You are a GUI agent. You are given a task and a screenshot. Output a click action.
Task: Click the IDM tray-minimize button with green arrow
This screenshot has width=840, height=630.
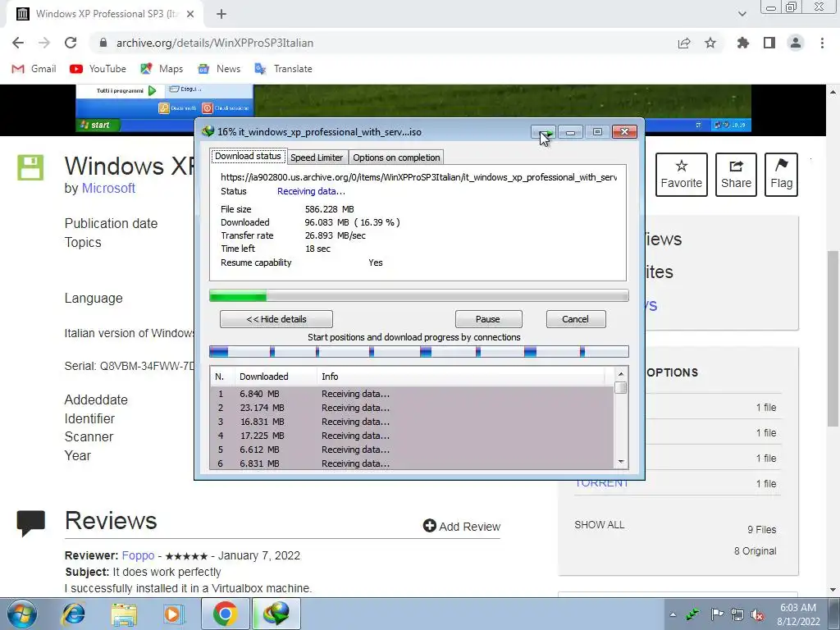(543, 132)
